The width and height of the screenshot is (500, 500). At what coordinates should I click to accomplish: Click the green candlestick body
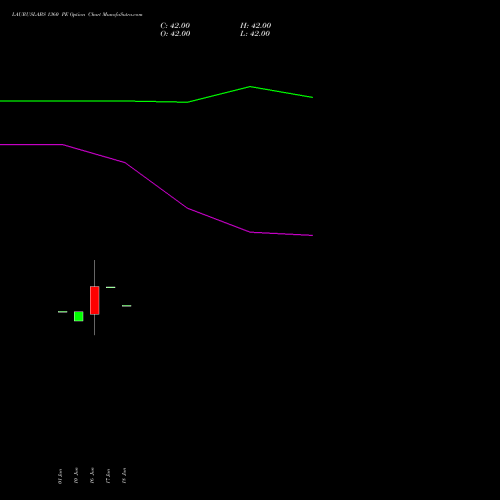(79, 316)
